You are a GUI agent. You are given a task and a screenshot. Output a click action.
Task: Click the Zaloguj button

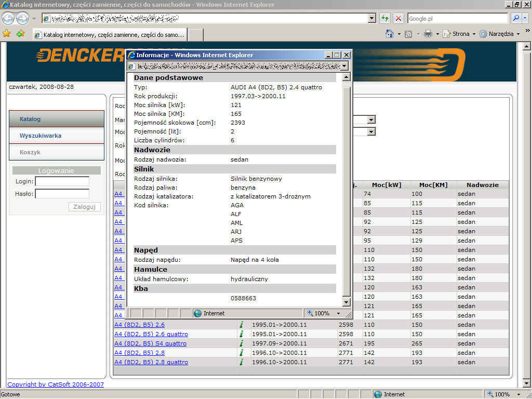click(85, 207)
